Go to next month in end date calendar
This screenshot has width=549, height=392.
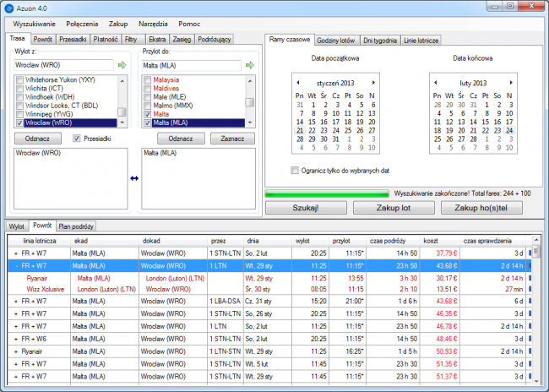click(x=510, y=83)
